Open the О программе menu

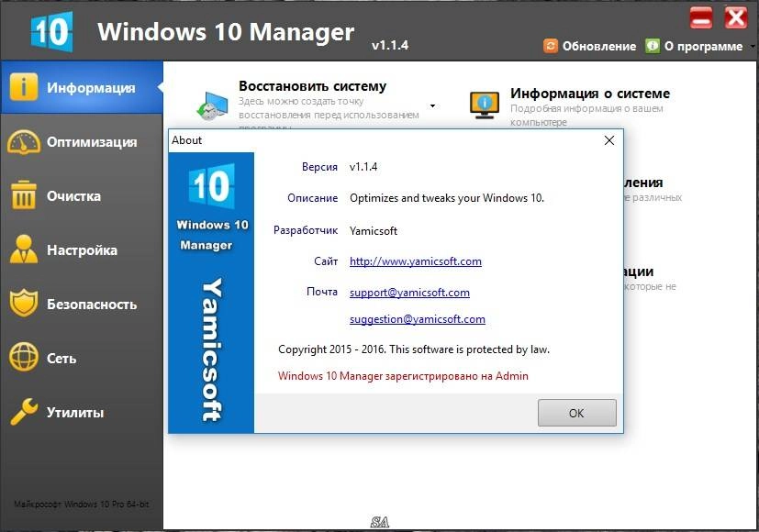[703, 47]
